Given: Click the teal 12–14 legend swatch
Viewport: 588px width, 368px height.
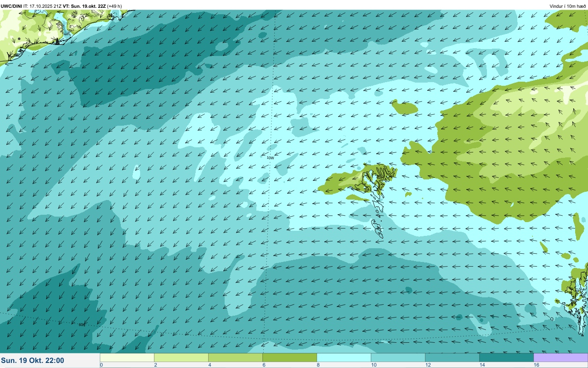Looking at the screenshot, I should (x=452, y=357).
